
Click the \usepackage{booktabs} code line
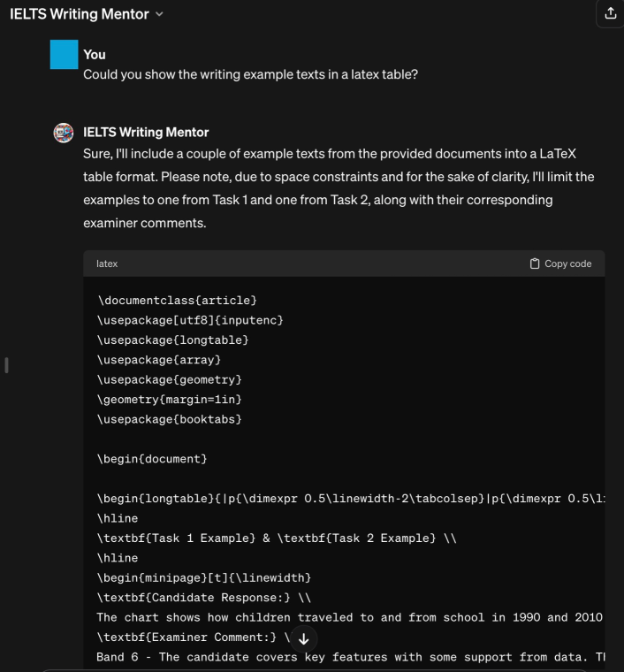[x=170, y=419]
